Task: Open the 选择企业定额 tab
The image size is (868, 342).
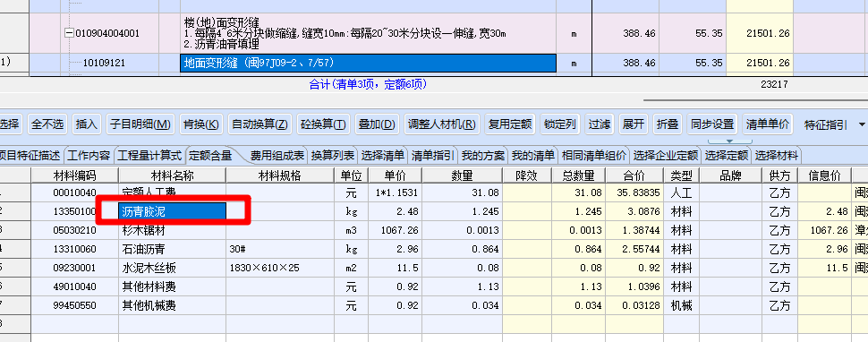Action: 666,156
